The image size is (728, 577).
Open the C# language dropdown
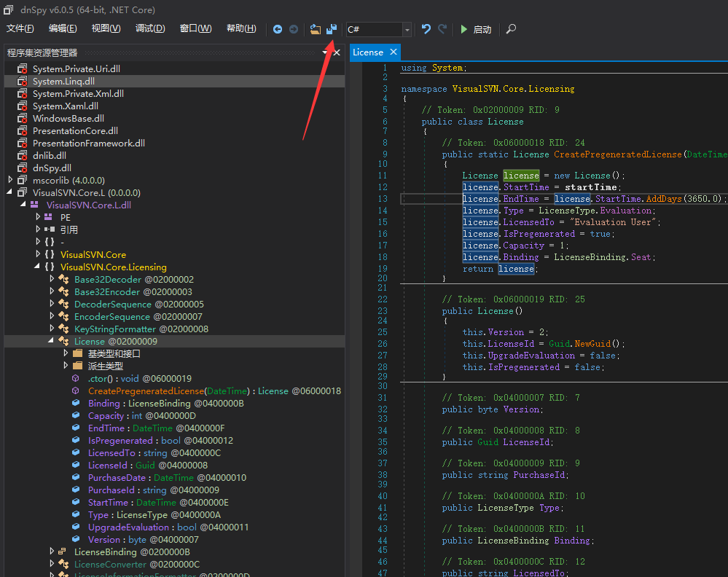coord(407,30)
